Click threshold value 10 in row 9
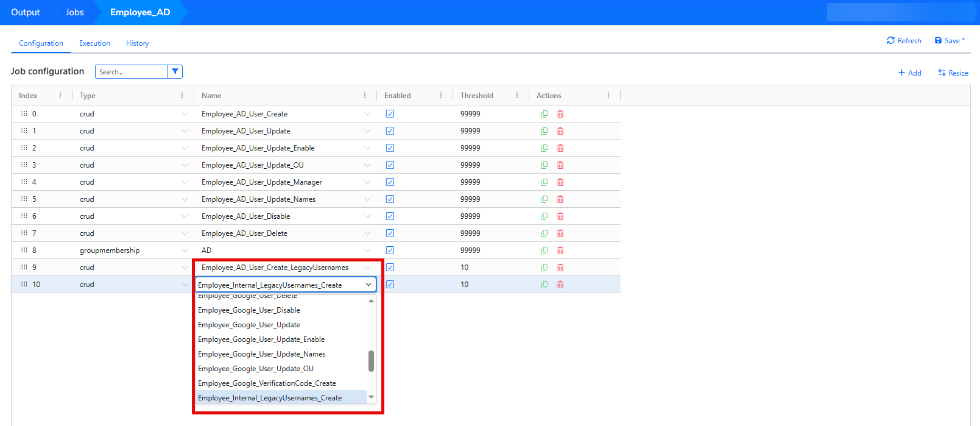This screenshot has width=980, height=426. click(465, 268)
